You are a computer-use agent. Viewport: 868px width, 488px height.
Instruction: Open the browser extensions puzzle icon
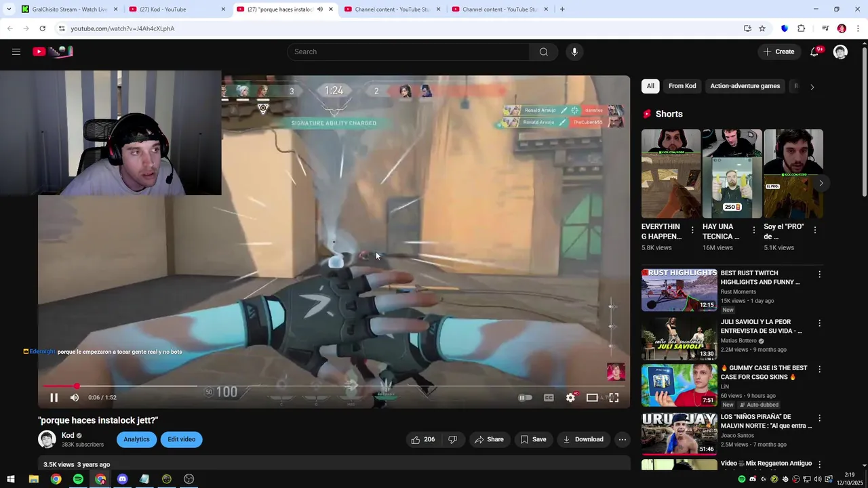(801, 28)
